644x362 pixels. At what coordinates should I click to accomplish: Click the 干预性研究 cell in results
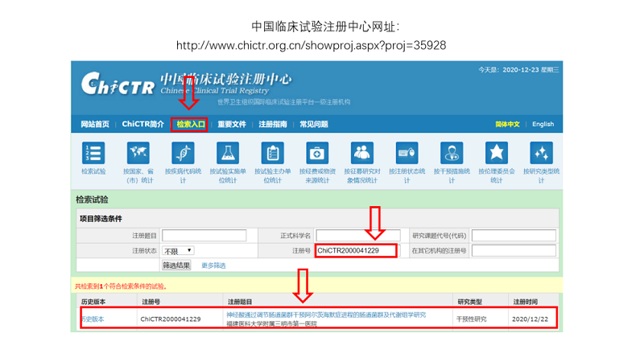click(472, 319)
